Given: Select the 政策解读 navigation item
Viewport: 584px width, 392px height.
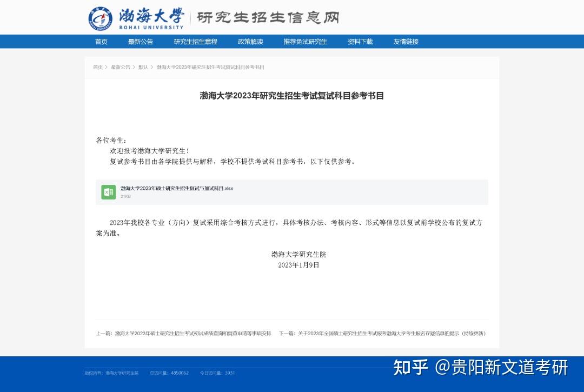Looking at the screenshot, I should coord(250,41).
